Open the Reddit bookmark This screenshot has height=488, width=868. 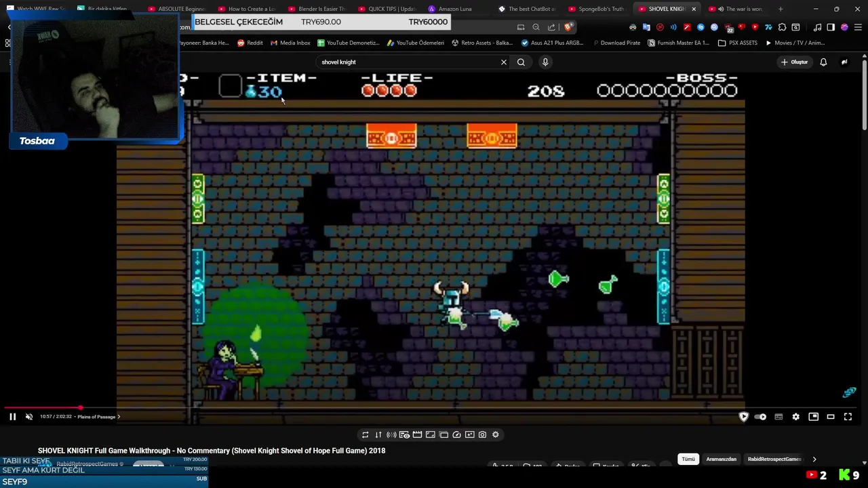pyautogui.click(x=250, y=43)
